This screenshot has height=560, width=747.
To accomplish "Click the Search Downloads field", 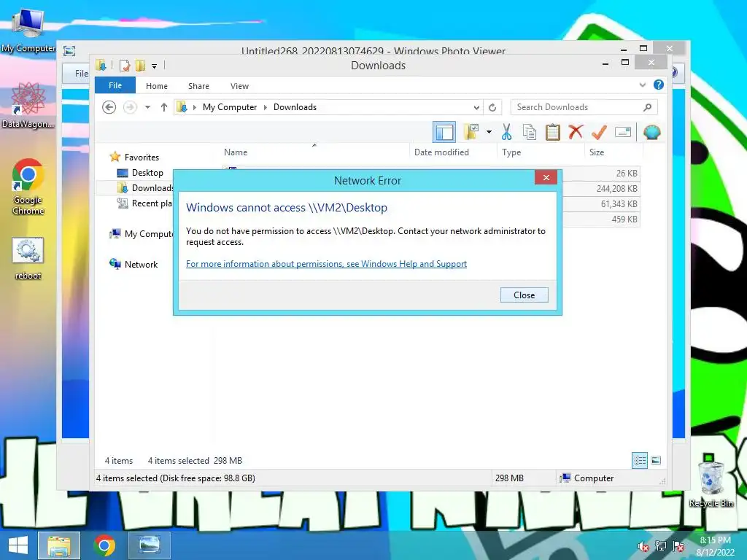I will 584,107.
